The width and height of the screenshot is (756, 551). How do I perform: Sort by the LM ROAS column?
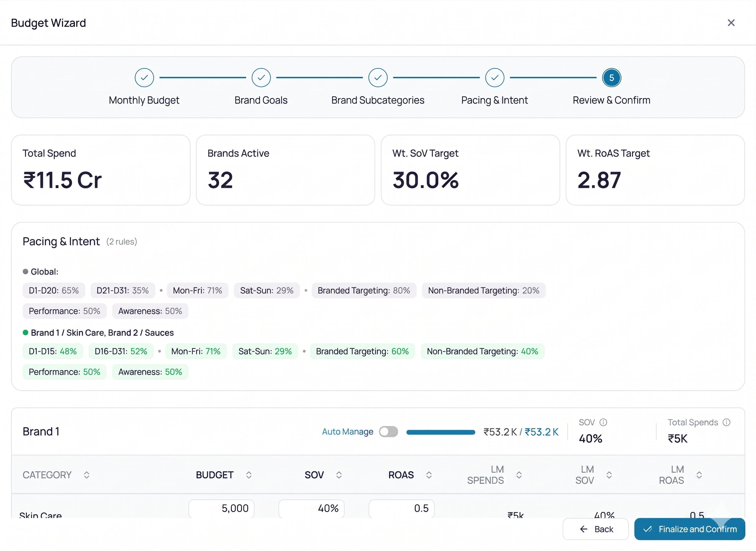click(x=699, y=475)
